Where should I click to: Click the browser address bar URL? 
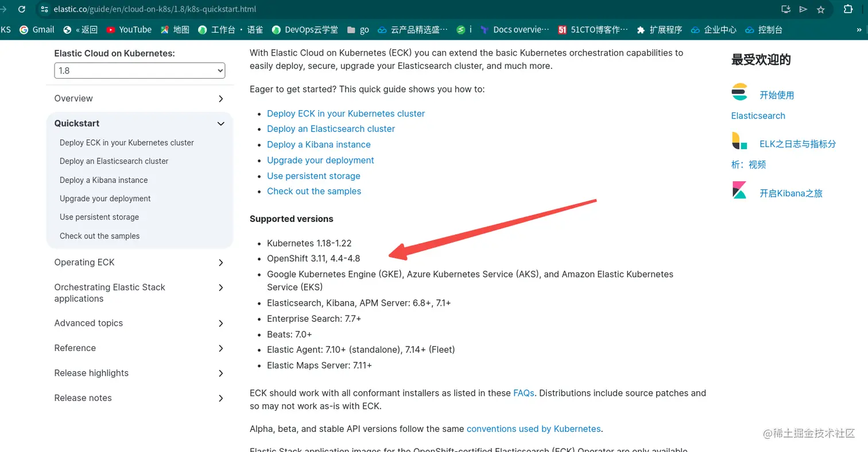tap(154, 9)
